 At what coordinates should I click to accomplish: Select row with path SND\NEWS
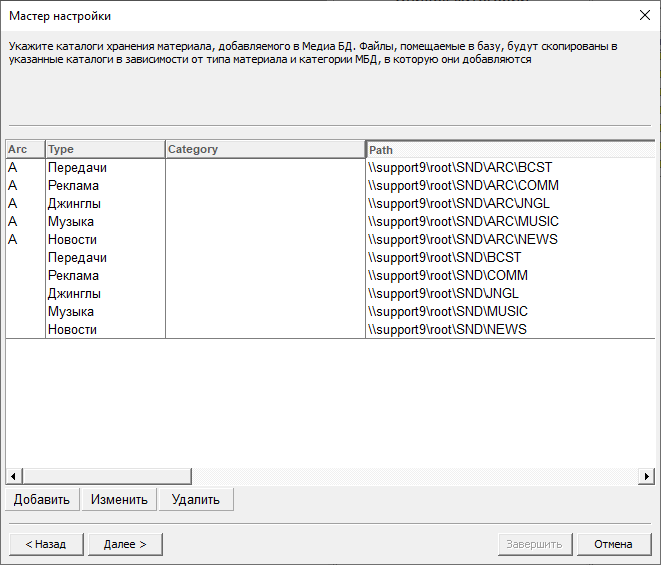[x=447, y=329]
